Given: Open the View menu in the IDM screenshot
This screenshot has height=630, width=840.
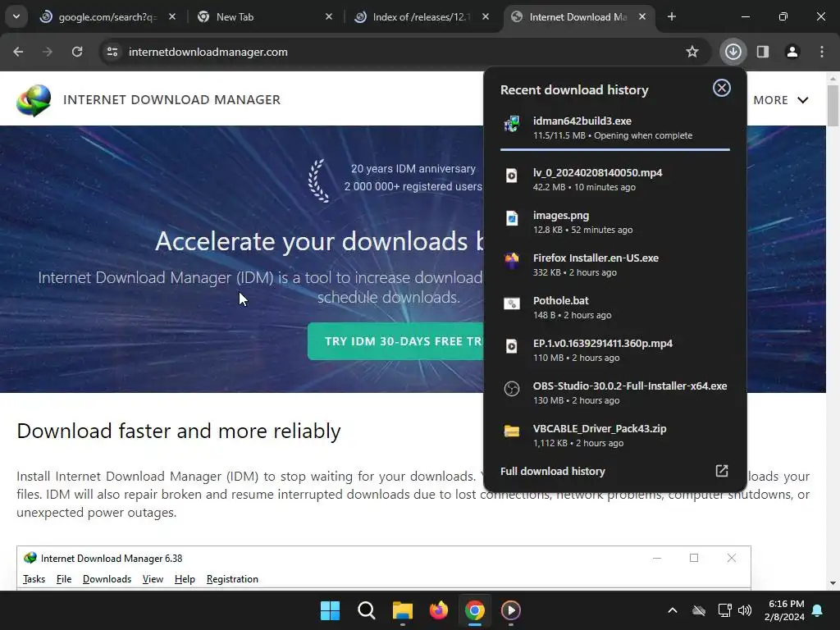Looking at the screenshot, I should [153, 579].
